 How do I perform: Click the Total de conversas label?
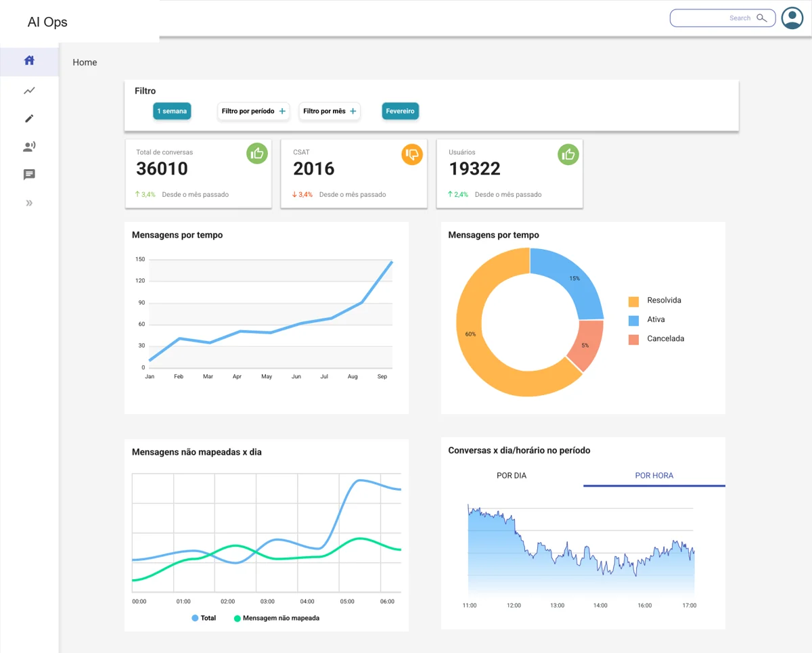coord(164,152)
